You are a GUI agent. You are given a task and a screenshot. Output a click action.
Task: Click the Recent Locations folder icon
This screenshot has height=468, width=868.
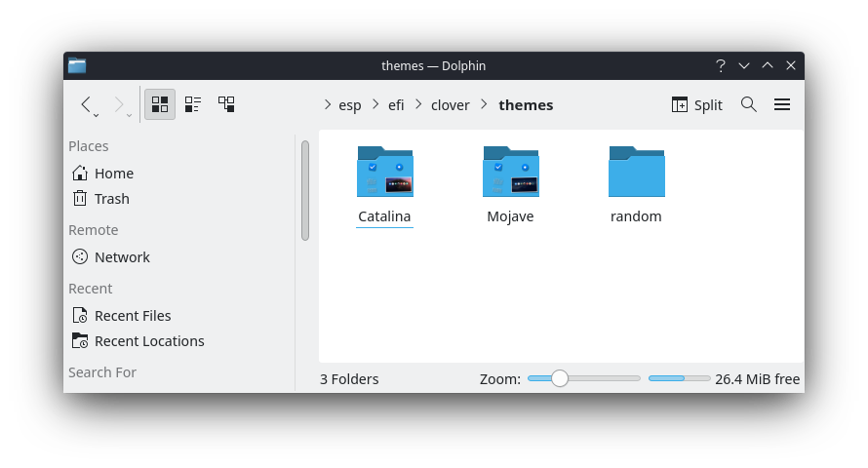[80, 341]
